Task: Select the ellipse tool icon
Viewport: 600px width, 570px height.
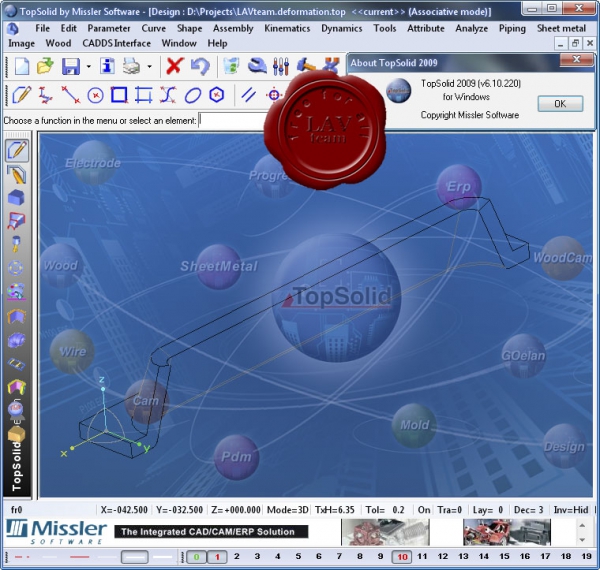Action: 192,95
